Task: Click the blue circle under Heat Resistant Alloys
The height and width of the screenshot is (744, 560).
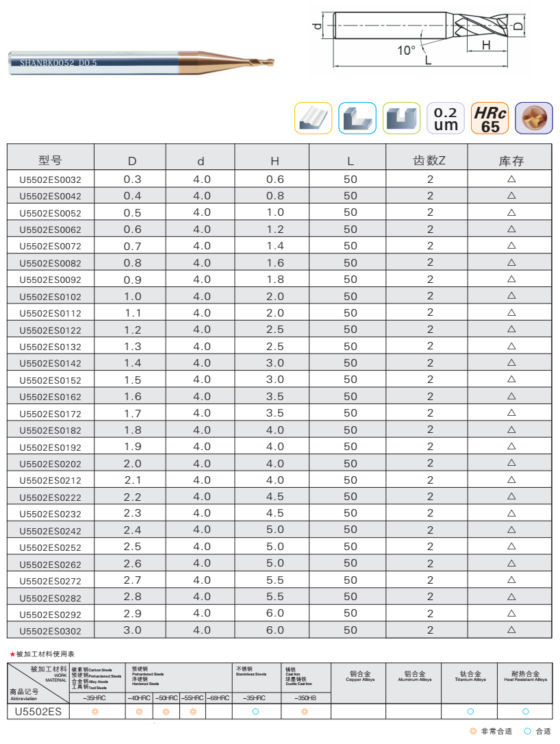Action: (526, 712)
